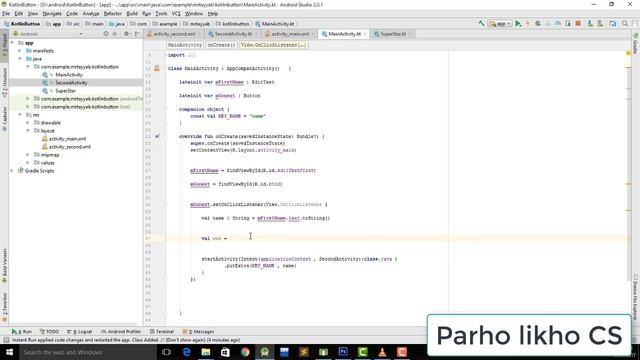Select SecondActivity in the project tree
The width and height of the screenshot is (640, 360).
click(x=71, y=83)
